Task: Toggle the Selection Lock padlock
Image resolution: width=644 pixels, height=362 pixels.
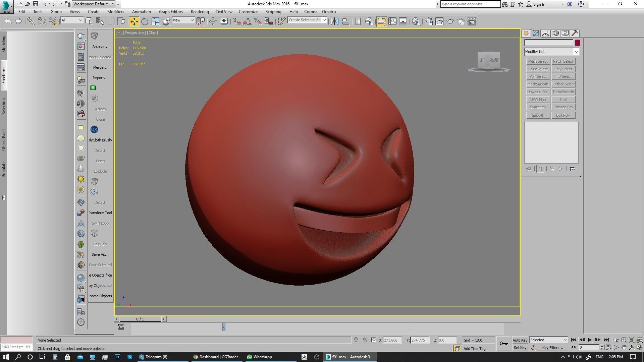Action: (365, 340)
